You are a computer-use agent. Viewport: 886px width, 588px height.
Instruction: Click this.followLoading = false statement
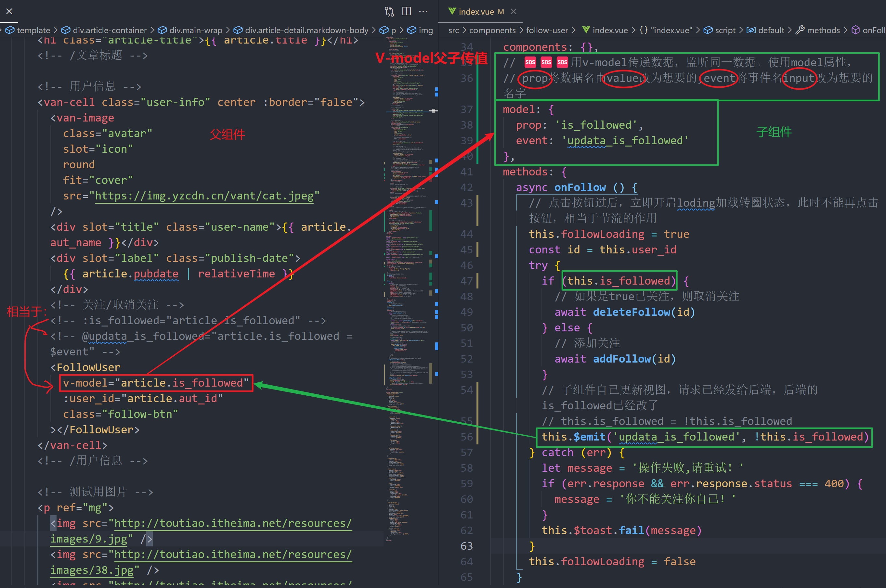tap(612, 561)
